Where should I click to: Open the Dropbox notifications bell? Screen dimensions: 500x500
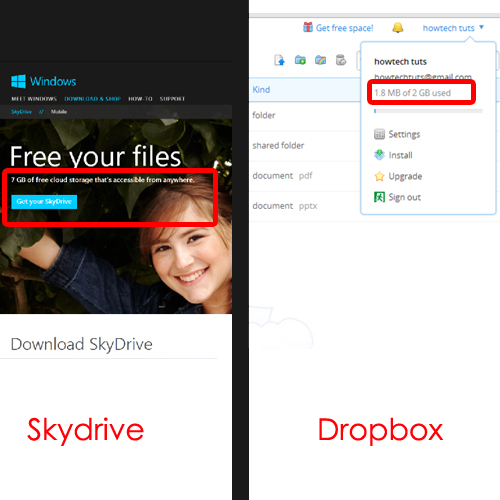397,28
